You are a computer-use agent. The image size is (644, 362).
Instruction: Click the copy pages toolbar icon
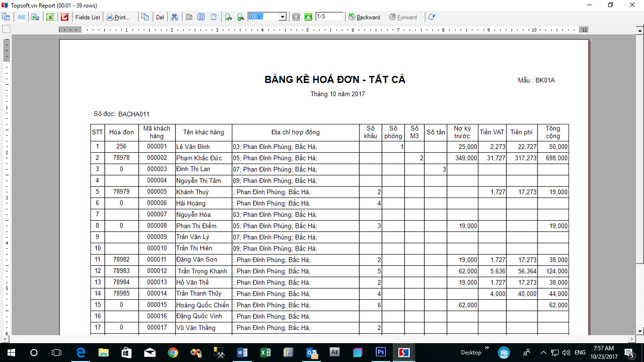point(145,17)
